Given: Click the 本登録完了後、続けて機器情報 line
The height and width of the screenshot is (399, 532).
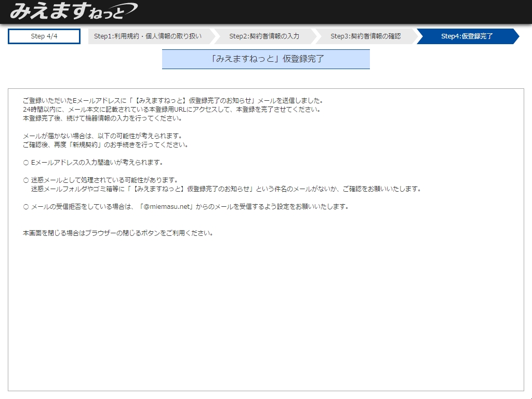Looking at the screenshot, I should coord(102,118).
